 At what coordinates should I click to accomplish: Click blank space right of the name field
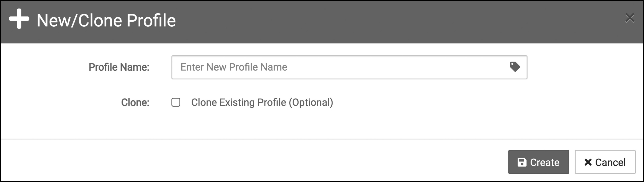[x=584, y=67]
